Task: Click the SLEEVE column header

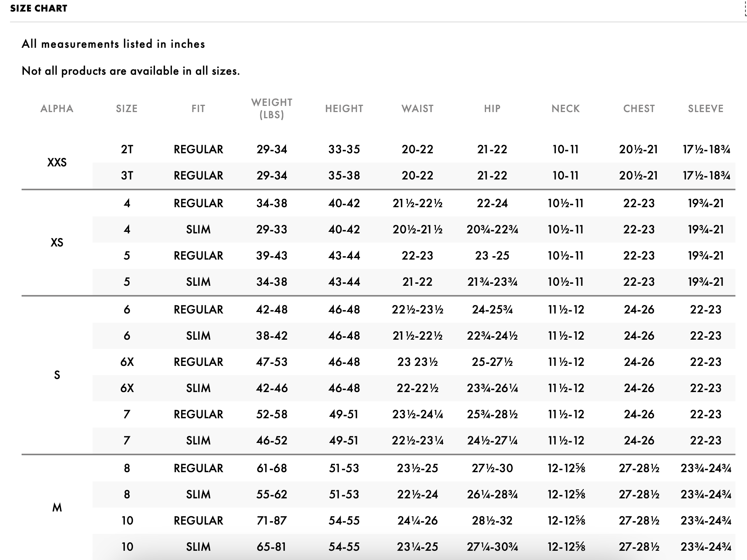Action: [x=706, y=109]
